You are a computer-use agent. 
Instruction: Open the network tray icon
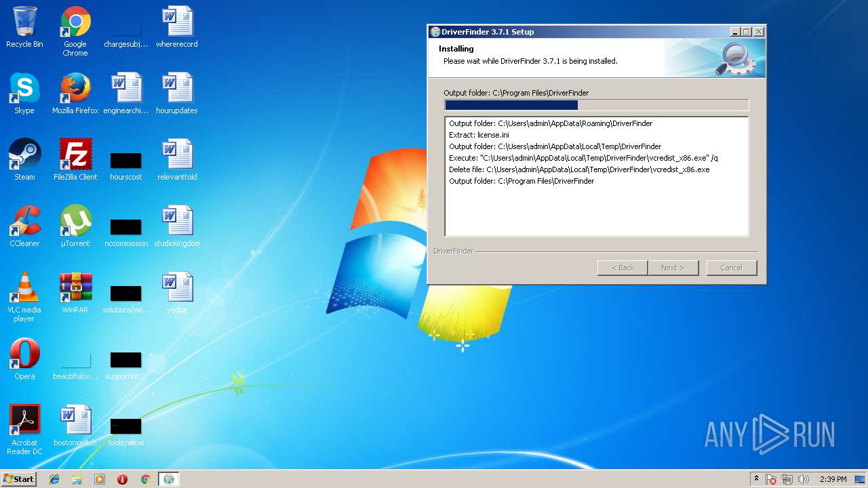coord(787,479)
